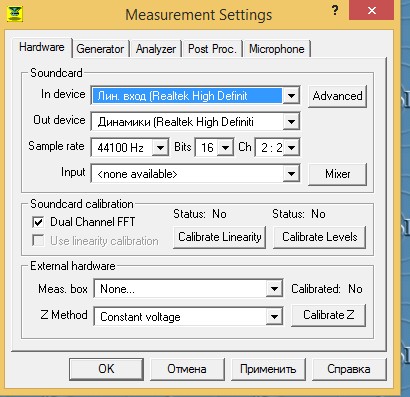This screenshot has height=397, width=410.
Task: Click the Calibrate Linearity button
Action: point(220,237)
